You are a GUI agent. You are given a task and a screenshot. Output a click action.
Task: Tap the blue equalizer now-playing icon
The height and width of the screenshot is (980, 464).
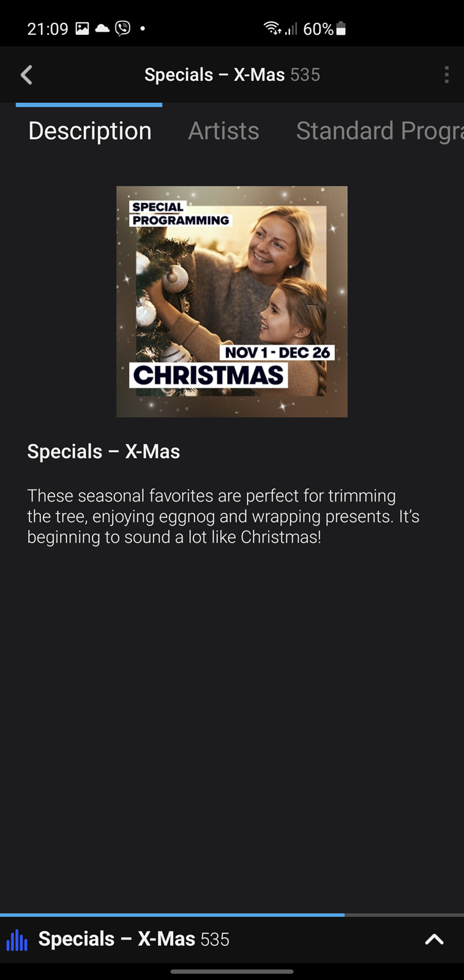[17, 940]
